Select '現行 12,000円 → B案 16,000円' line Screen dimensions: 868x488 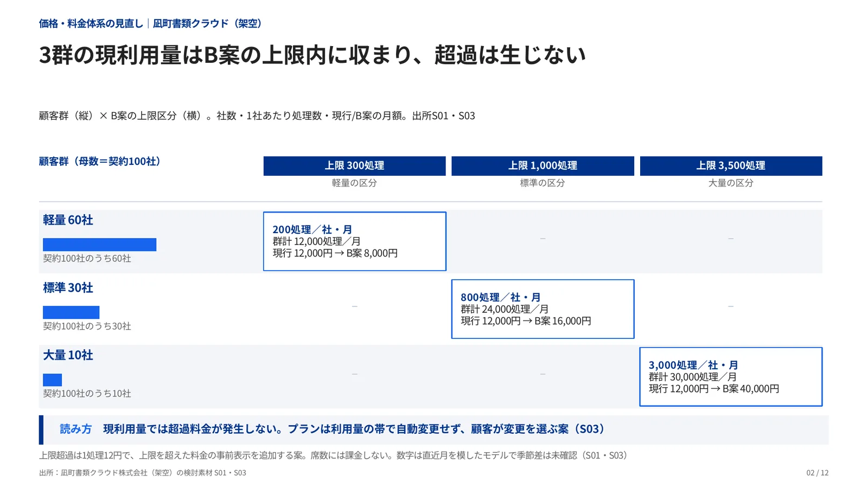click(526, 321)
